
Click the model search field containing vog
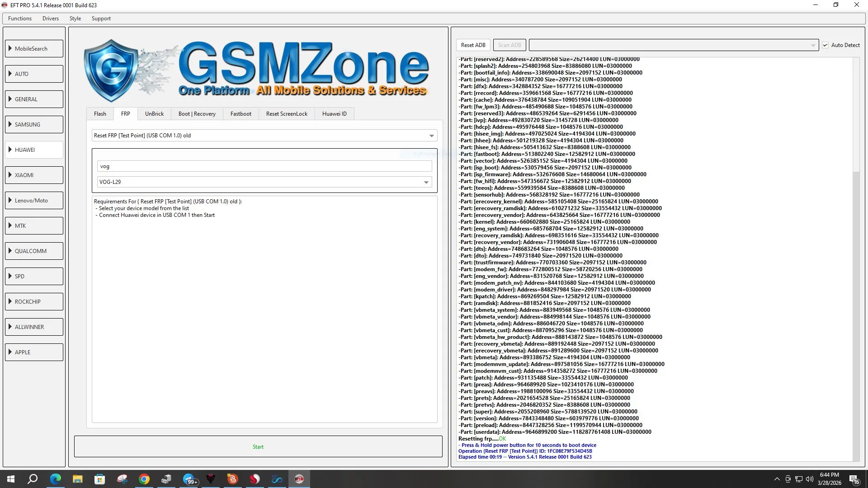(264, 166)
